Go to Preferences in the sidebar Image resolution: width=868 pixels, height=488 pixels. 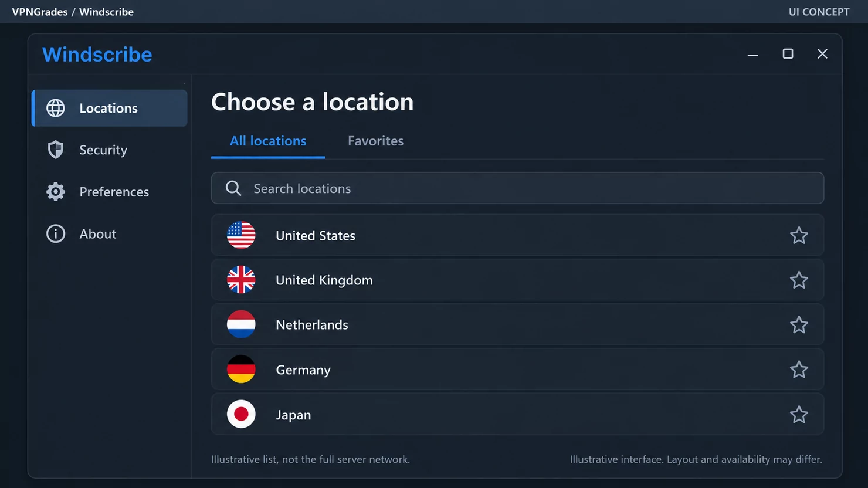pos(114,192)
